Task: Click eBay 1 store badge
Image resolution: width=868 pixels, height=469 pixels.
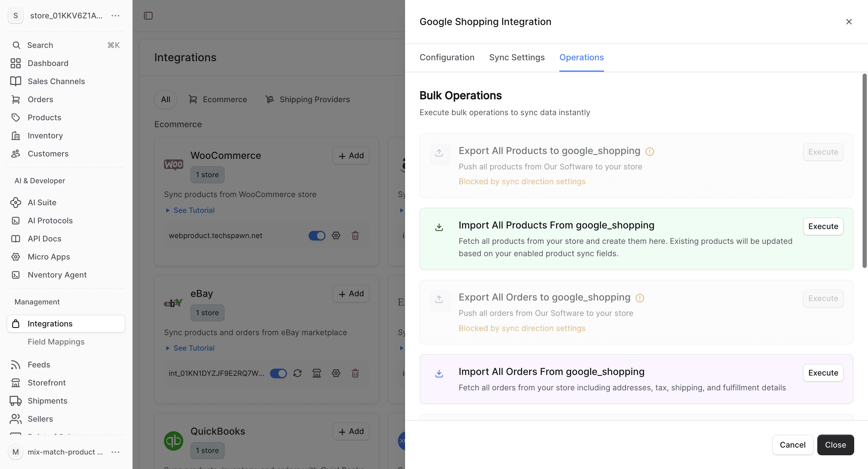Action: click(x=207, y=313)
